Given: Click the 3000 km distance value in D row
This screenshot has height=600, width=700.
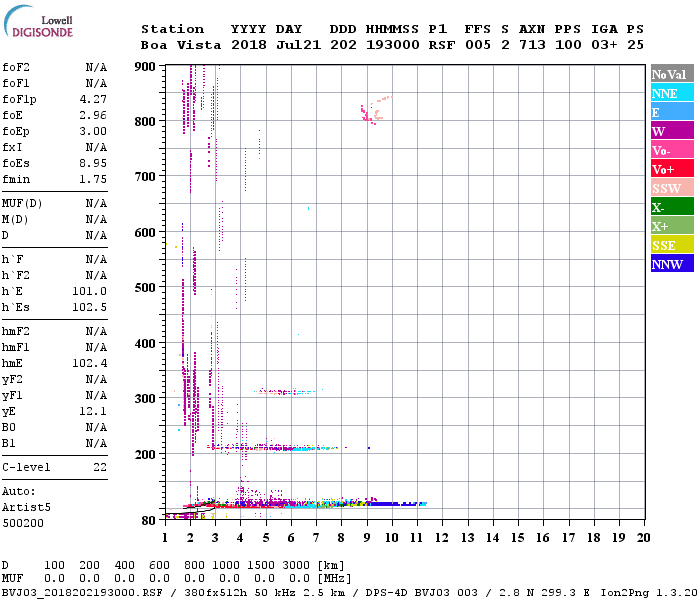Looking at the screenshot, I should click(x=296, y=566).
